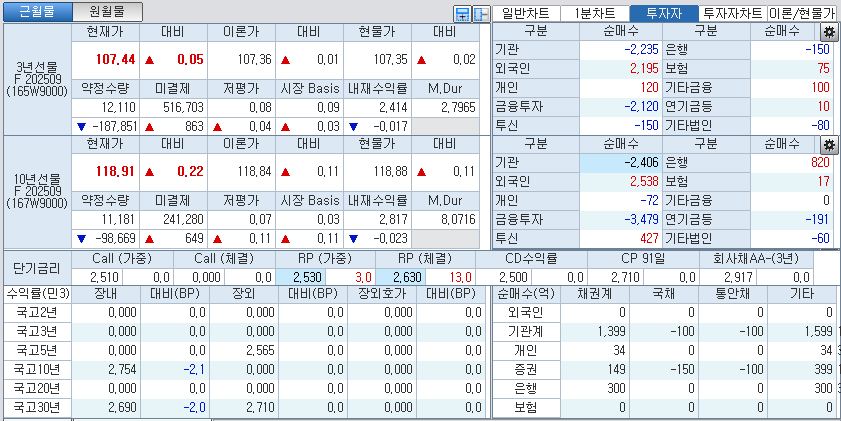Click 국고5년 장외 yield 2.565

260,350
